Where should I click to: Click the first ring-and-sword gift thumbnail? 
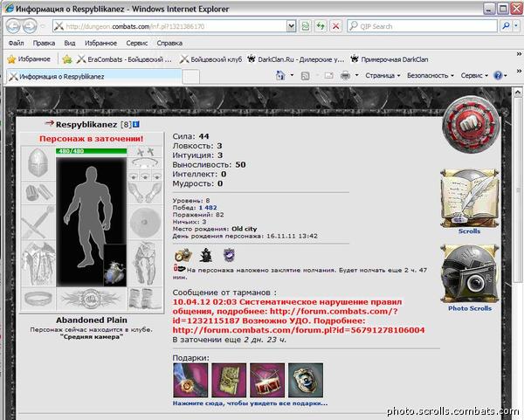[x=190, y=380]
